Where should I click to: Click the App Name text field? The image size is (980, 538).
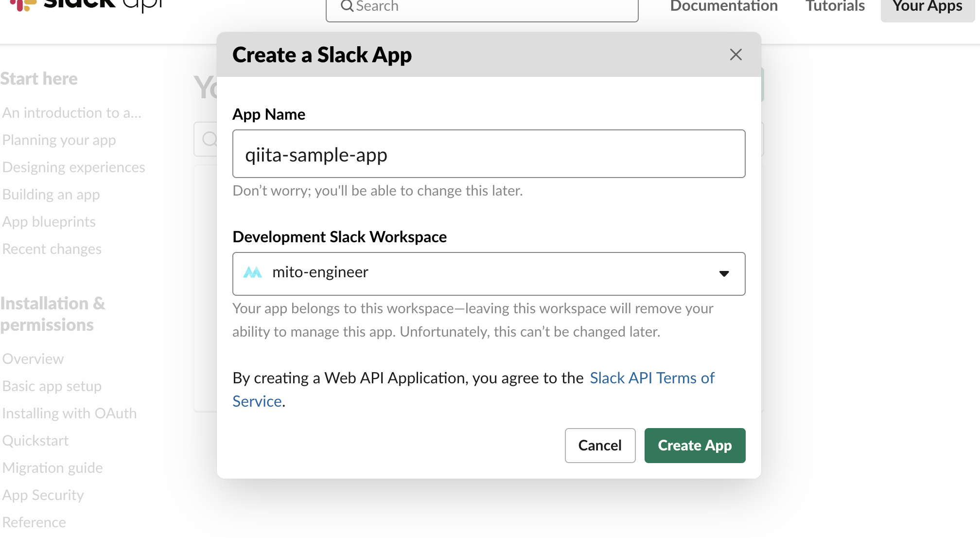click(488, 154)
